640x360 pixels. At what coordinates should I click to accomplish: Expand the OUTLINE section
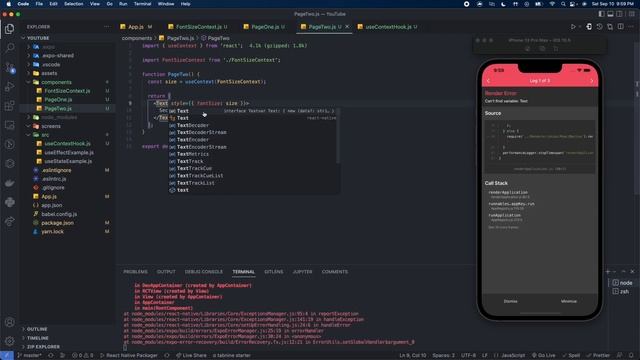37,329
